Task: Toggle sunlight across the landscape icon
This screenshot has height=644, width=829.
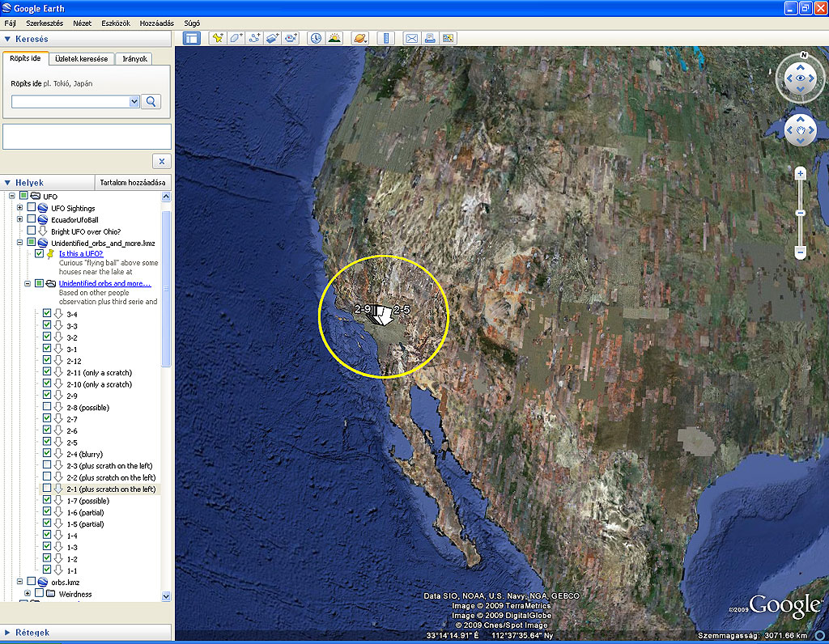Action: coord(334,38)
